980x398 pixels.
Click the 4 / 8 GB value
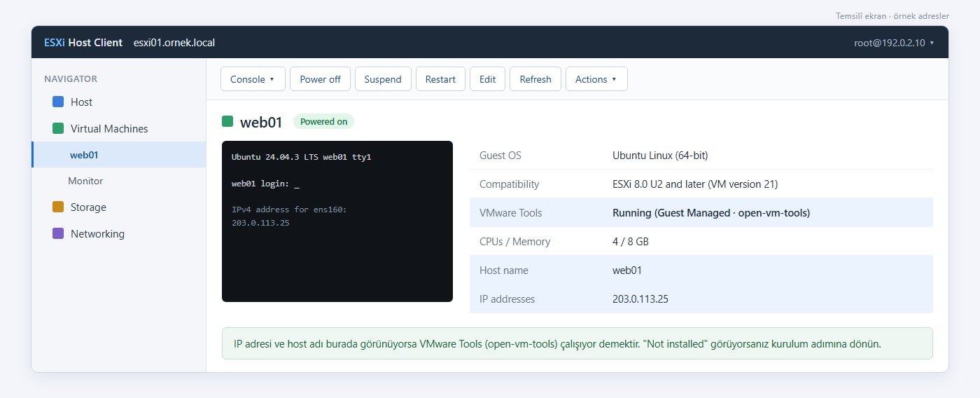pyautogui.click(x=632, y=242)
